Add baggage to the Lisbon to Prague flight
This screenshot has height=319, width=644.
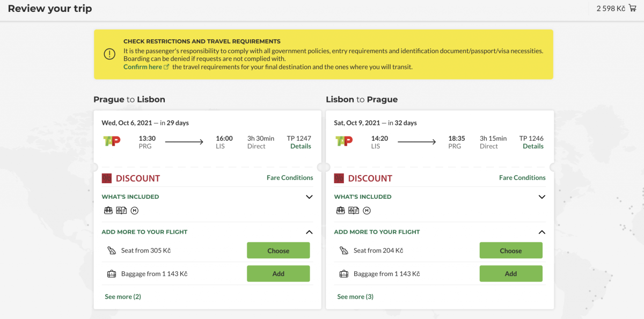click(510, 274)
